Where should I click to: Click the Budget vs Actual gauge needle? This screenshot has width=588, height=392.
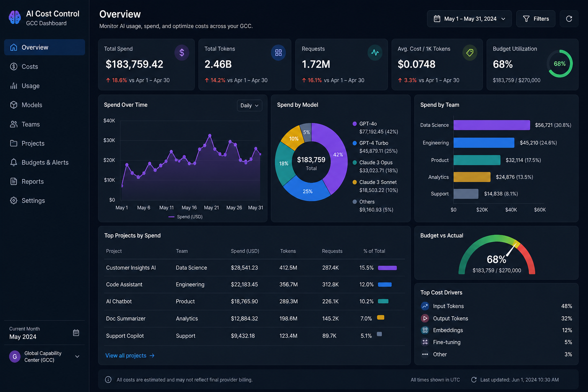[x=511, y=250]
